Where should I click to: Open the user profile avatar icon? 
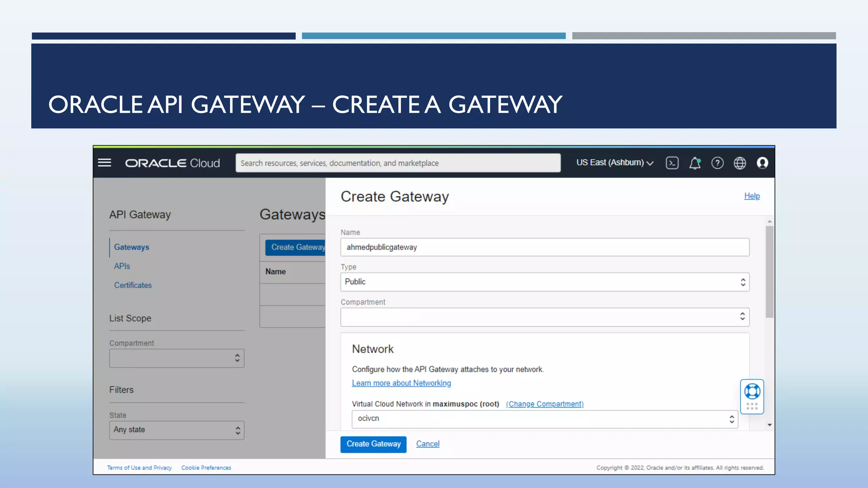762,163
